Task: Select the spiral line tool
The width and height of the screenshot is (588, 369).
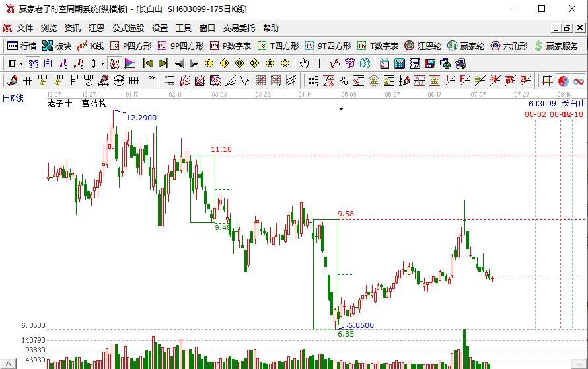Action: (89, 81)
